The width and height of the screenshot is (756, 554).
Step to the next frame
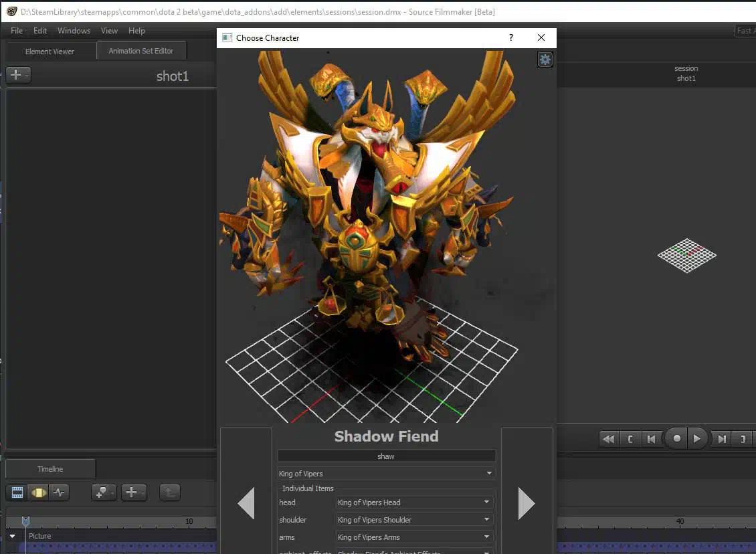pos(722,439)
